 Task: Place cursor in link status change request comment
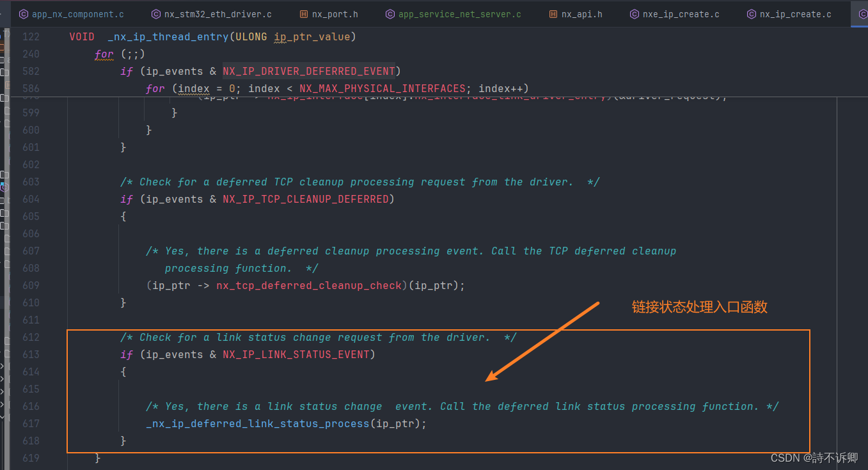point(319,337)
